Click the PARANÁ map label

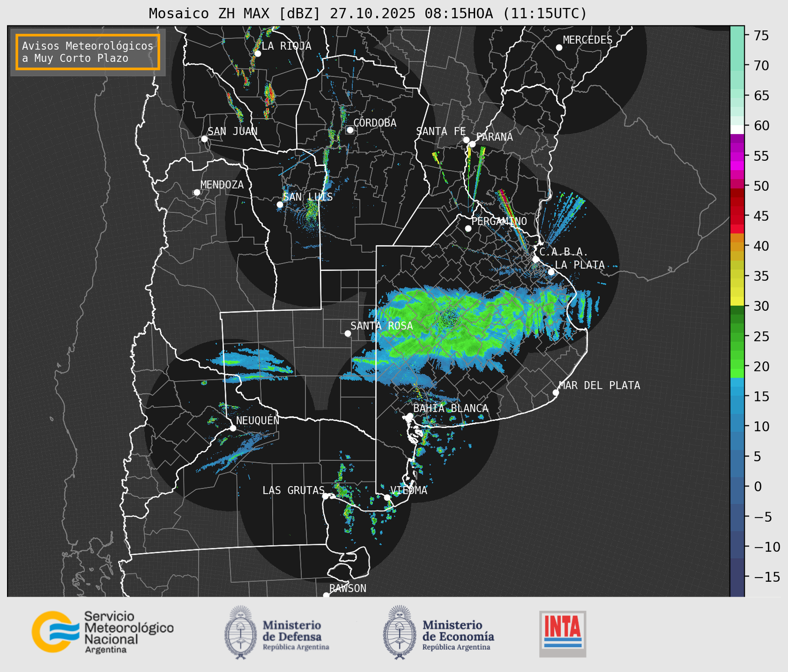point(494,136)
